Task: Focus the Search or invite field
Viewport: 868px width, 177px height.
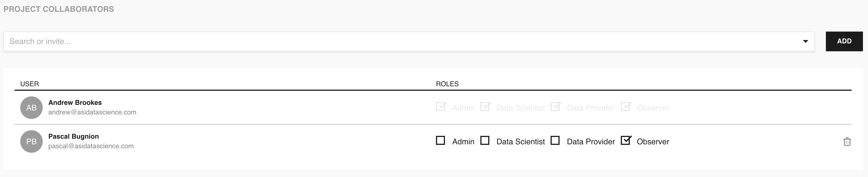Action: click(404, 41)
